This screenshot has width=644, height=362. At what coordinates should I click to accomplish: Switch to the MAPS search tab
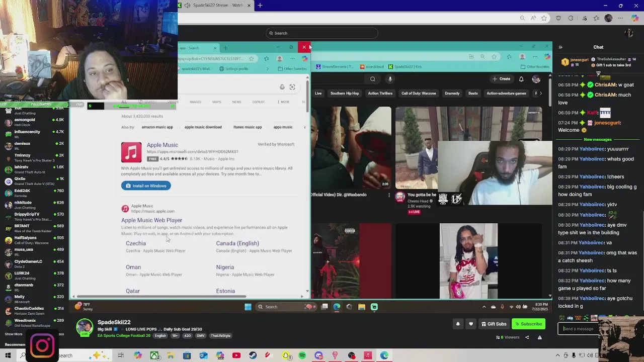point(216,102)
